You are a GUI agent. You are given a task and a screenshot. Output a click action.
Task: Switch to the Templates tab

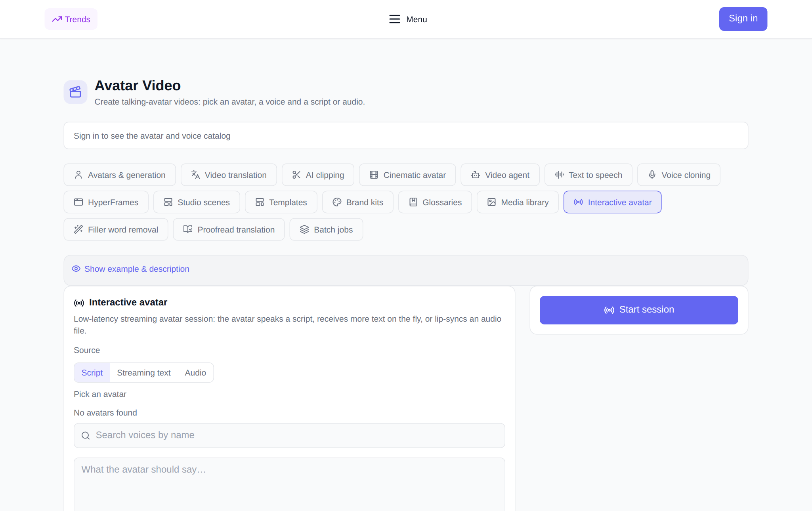(281, 202)
